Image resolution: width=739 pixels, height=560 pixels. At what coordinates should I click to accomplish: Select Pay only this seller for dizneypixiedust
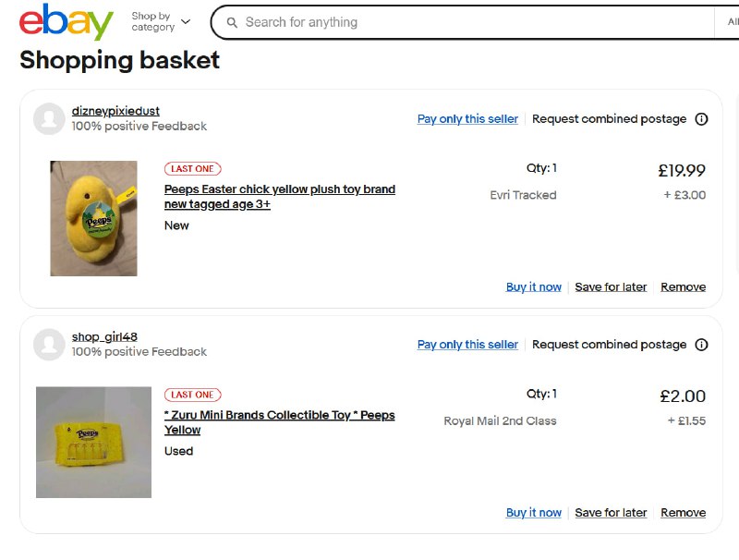pos(467,119)
